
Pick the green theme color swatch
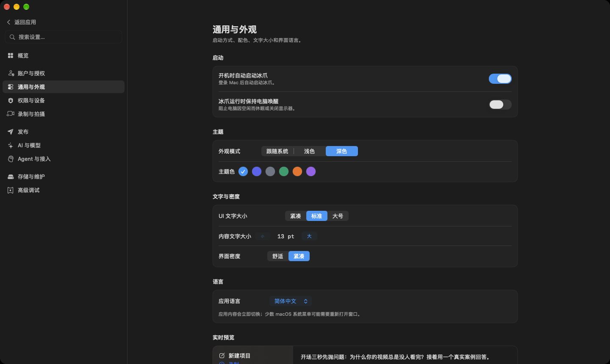coord(284,171)
